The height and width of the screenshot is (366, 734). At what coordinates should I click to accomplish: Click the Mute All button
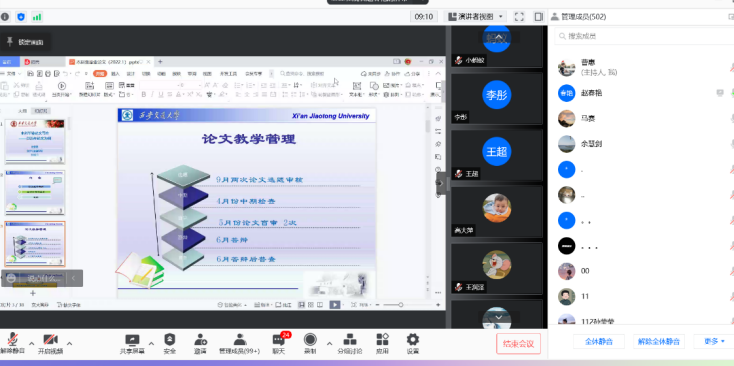[599, 342]
